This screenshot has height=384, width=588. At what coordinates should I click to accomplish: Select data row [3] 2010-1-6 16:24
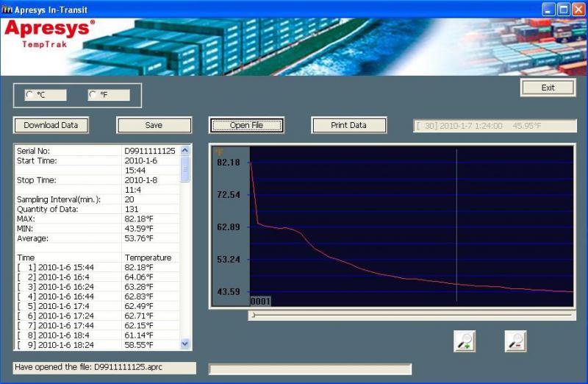point(98,287)
